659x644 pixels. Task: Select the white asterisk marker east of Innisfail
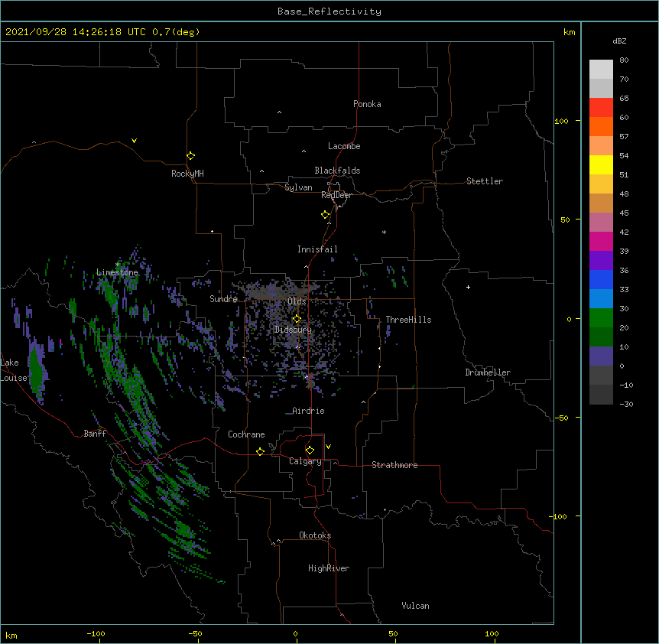point(384,232)
